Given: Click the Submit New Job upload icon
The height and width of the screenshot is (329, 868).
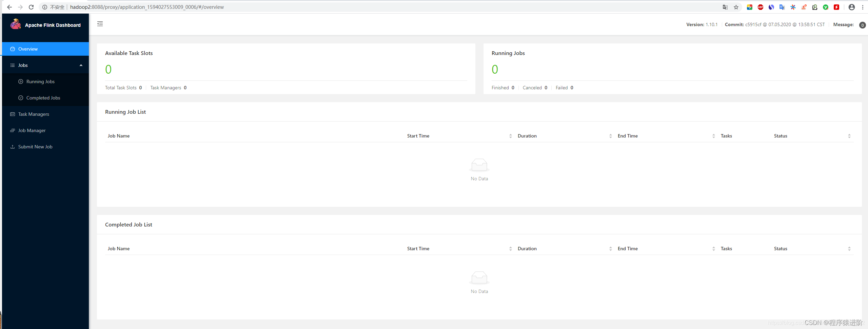Looking at the screenshot, I should click(13, 147).
